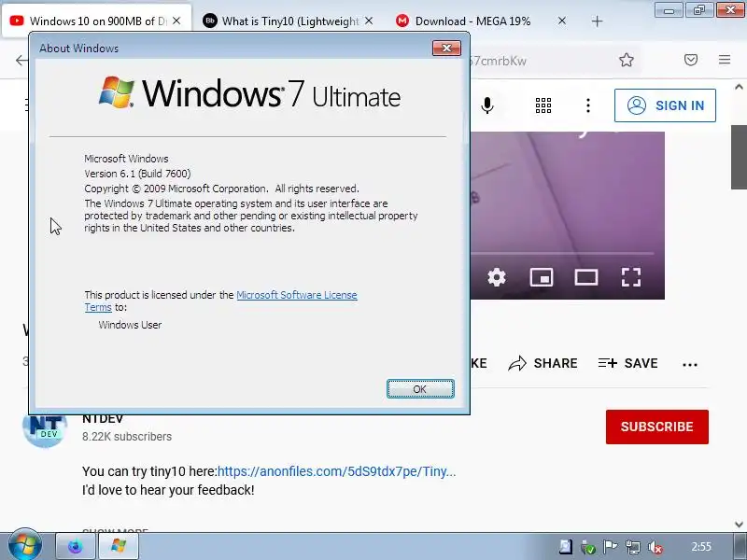Open the NTDEV channel avatar
This screenshot has height=560, width=747.
click(44, 429)
